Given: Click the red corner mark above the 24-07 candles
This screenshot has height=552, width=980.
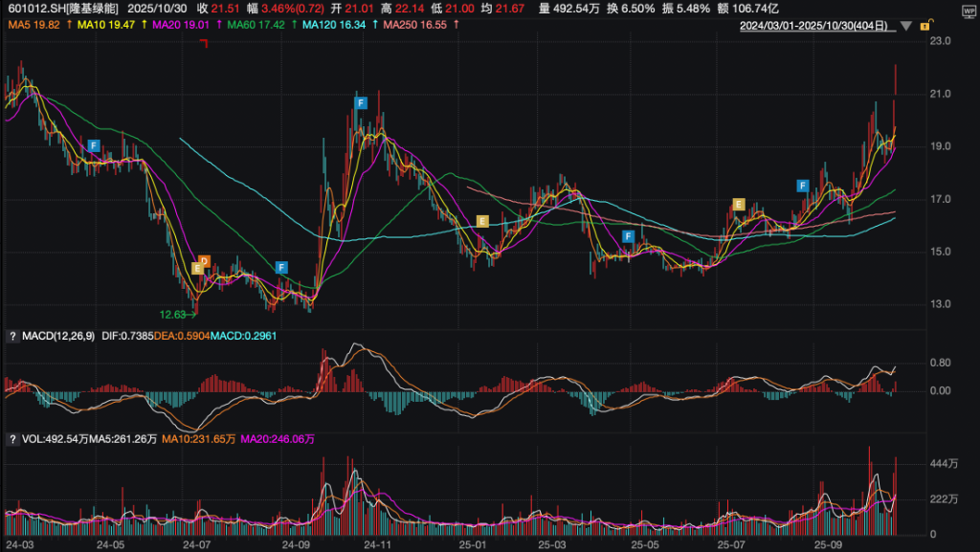Looking at the screenshot, I should [x=204, y=43].
